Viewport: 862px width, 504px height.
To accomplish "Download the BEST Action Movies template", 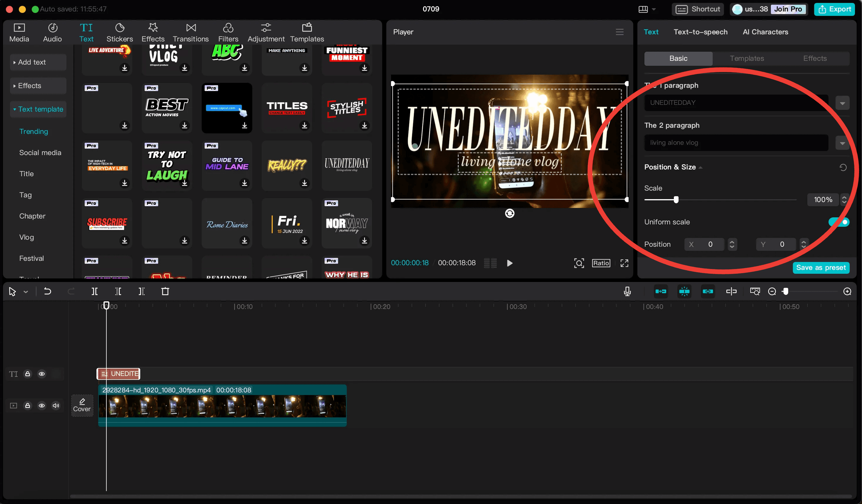I will (184, 125).
